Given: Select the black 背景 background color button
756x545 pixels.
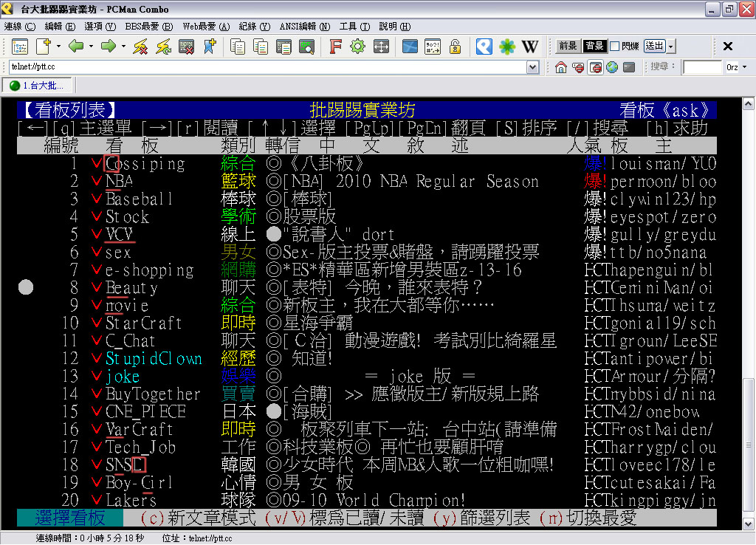Looking at the screenshot, I should (x=594, y=47).
